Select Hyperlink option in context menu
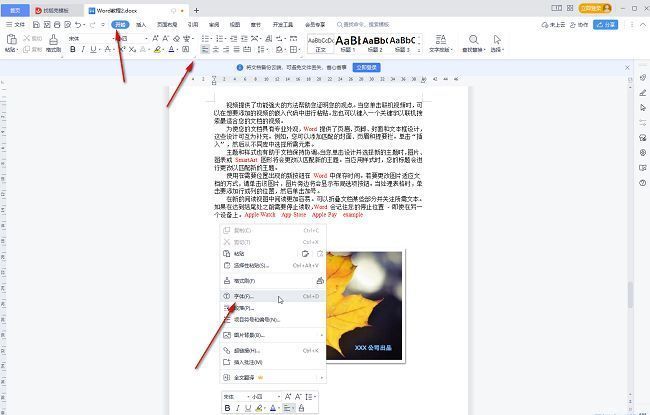Screen dimensions: 650x415 273,350
